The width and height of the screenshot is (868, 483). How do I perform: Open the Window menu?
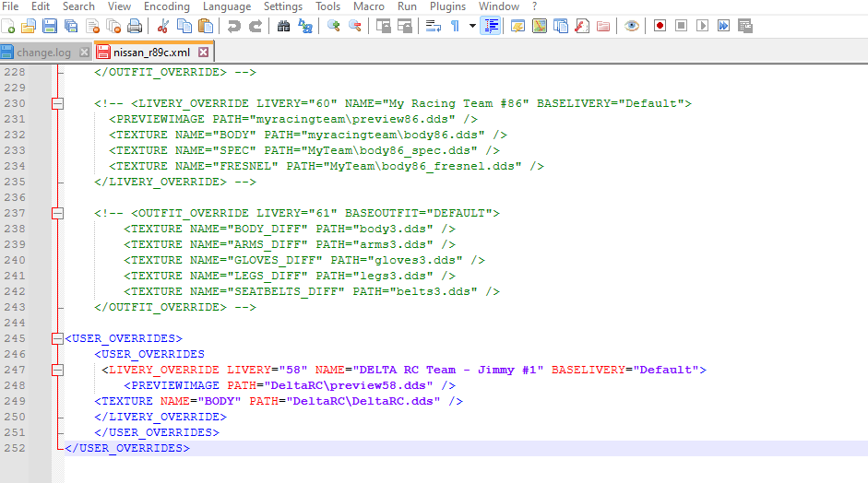tap(499, 6)
